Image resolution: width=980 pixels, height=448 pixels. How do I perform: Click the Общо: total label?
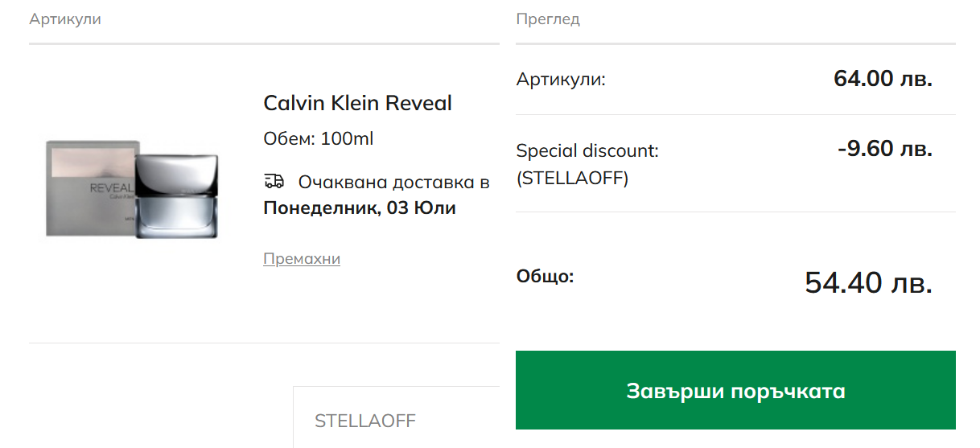coord(545,277)
